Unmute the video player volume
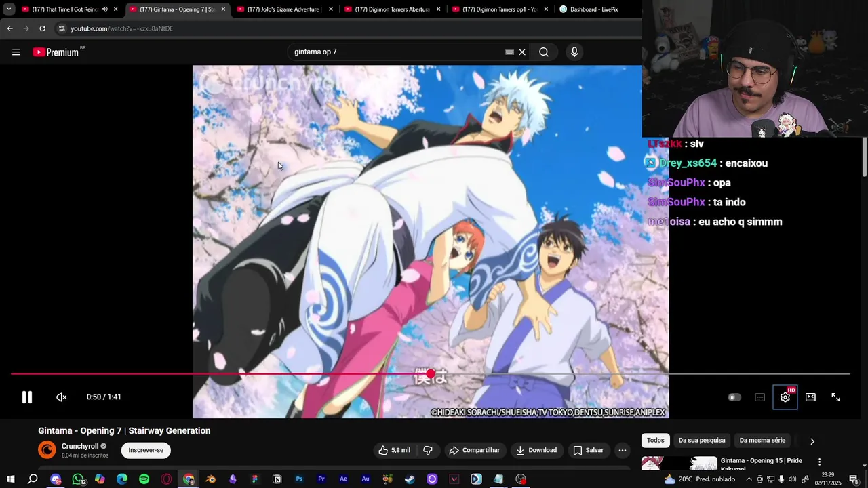This screenshot has height=488, width=868. [62, 397]
